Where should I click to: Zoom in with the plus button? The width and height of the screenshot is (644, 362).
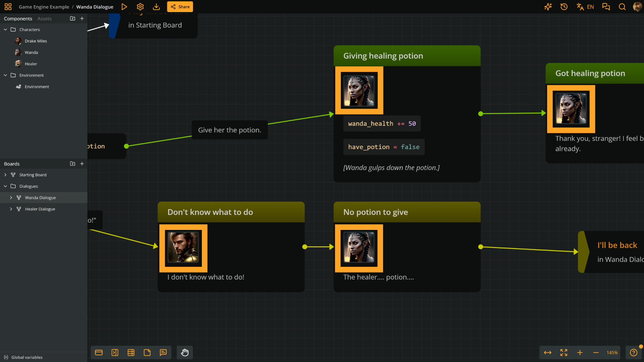[x=580, y=353]
